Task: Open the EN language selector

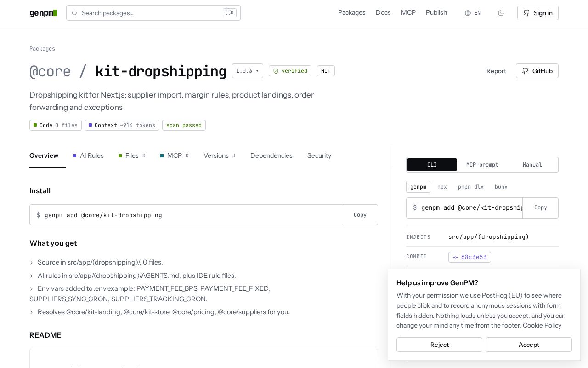Action: point(473,13)
